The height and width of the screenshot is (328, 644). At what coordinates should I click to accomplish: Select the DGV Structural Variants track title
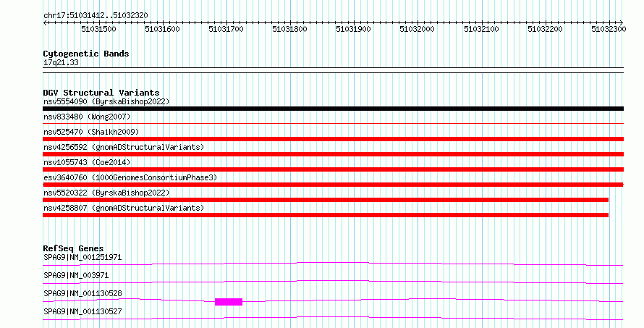point(101,93)
